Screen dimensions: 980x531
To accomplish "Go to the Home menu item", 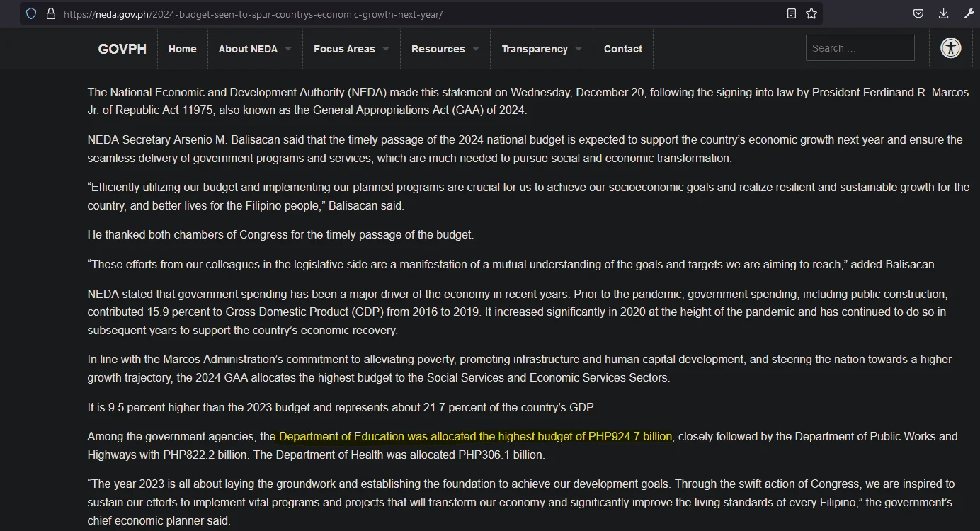I will click(183, 49).
